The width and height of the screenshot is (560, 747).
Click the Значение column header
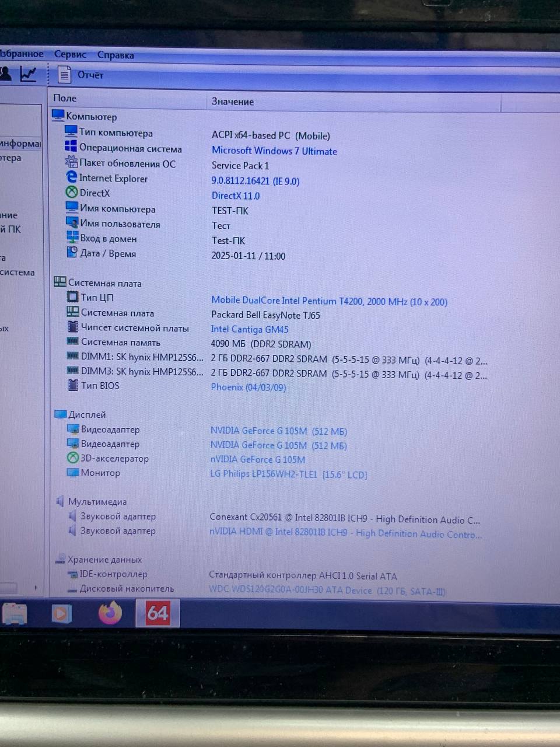click(233, 102)
